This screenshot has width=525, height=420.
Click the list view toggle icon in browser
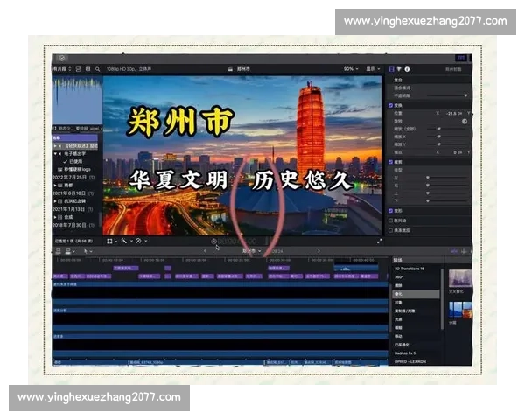[x=78, y=69]
